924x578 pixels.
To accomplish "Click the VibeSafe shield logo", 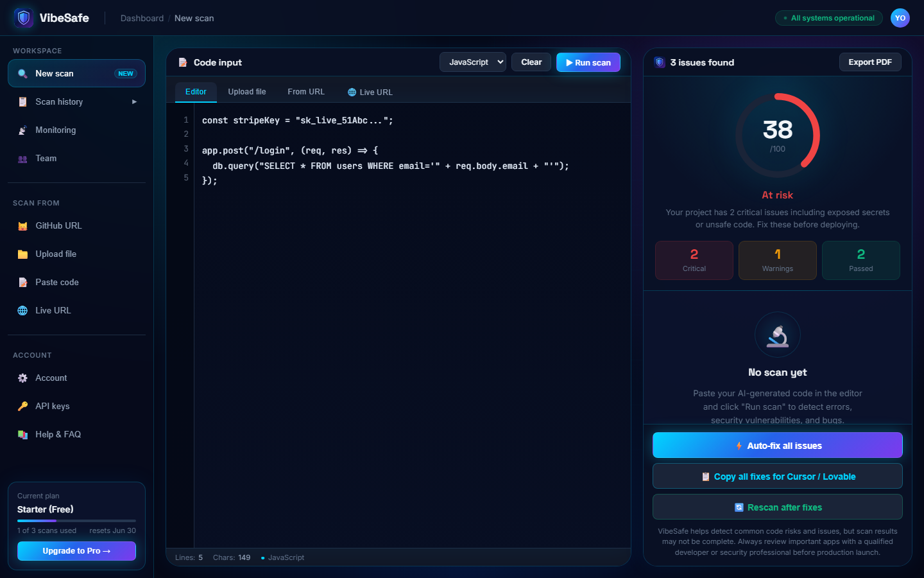I will (x=24, y=18).
